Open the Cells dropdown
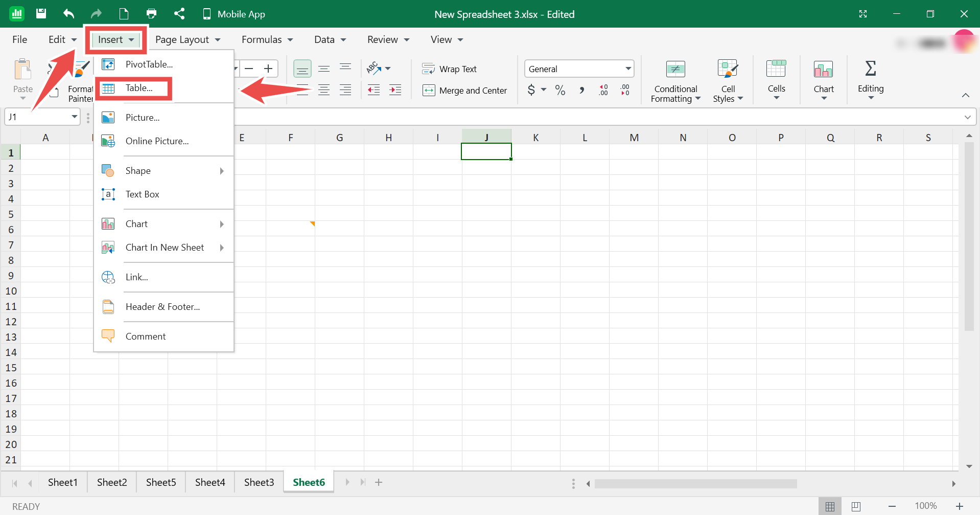Image resolution: width=980 pixels, height=515 pixels. (776, 80)
